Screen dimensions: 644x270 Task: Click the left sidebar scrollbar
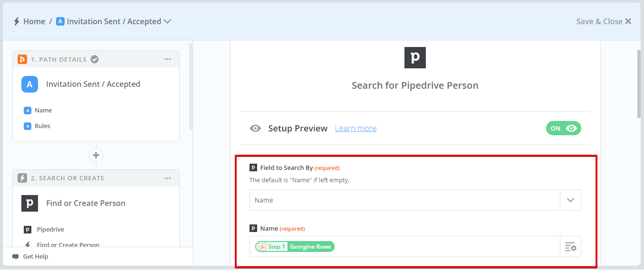click(x=191, y=86)
